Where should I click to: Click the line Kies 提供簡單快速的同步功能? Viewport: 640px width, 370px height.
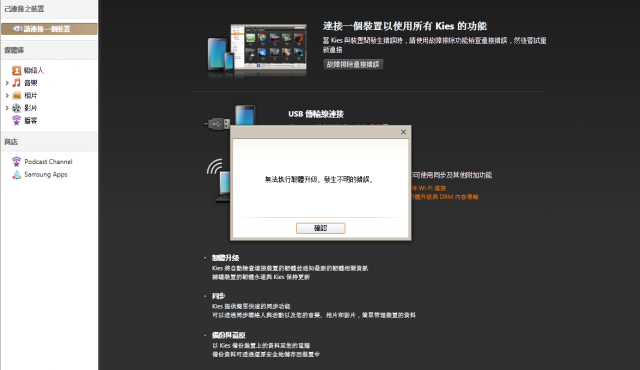click(251, 306)
